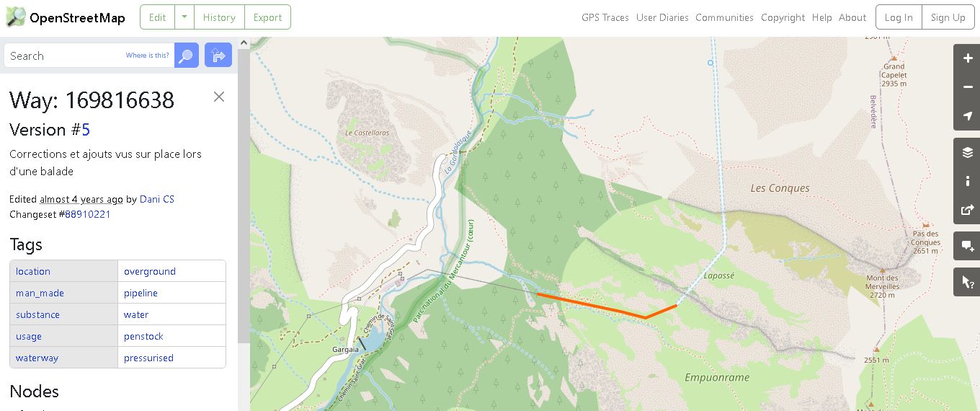Show my location on map

967,116
